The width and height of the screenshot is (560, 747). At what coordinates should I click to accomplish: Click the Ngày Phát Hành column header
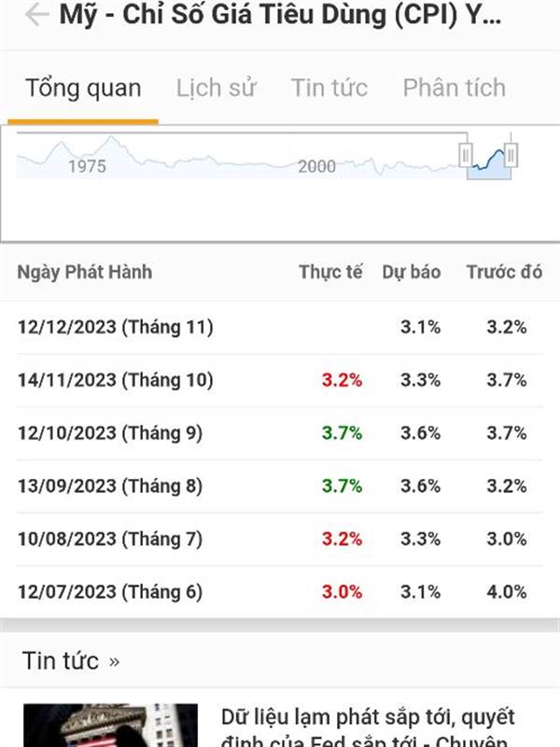85,272
